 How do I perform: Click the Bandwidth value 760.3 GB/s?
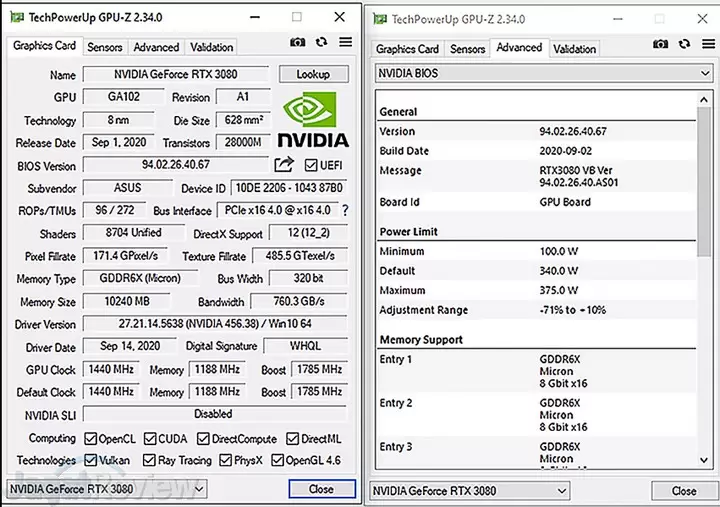click(x=299, y=301)
